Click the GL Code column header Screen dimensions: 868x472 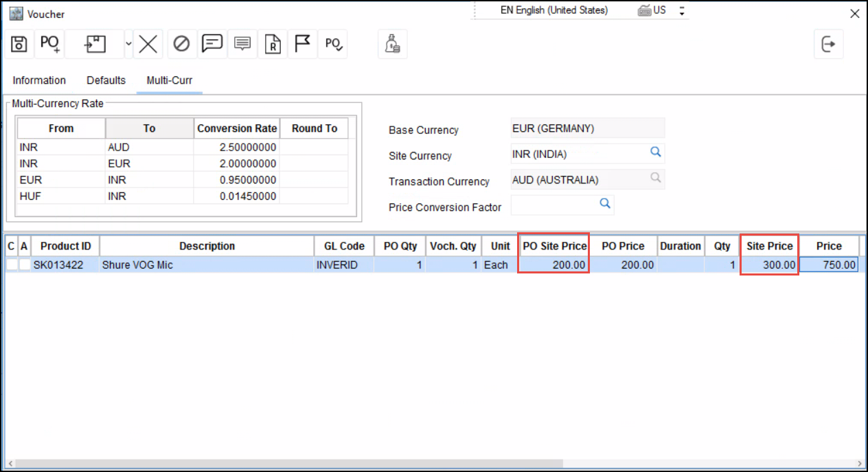point(344,246)
